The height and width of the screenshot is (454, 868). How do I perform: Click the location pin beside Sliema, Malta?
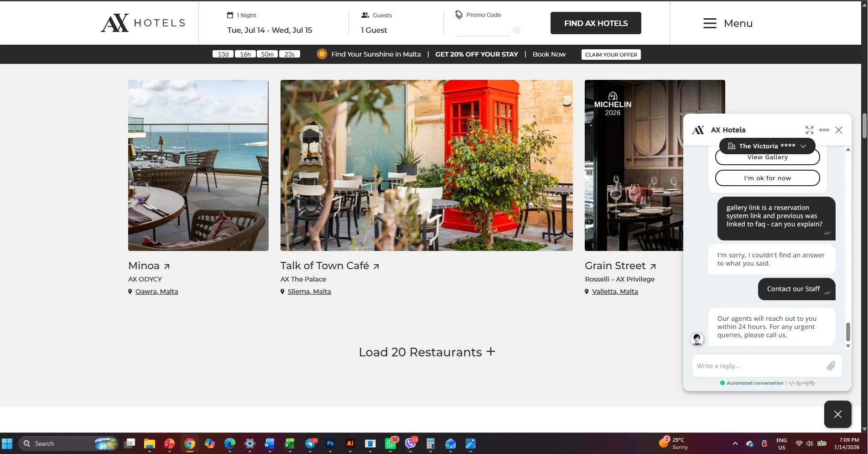point(282,292)
